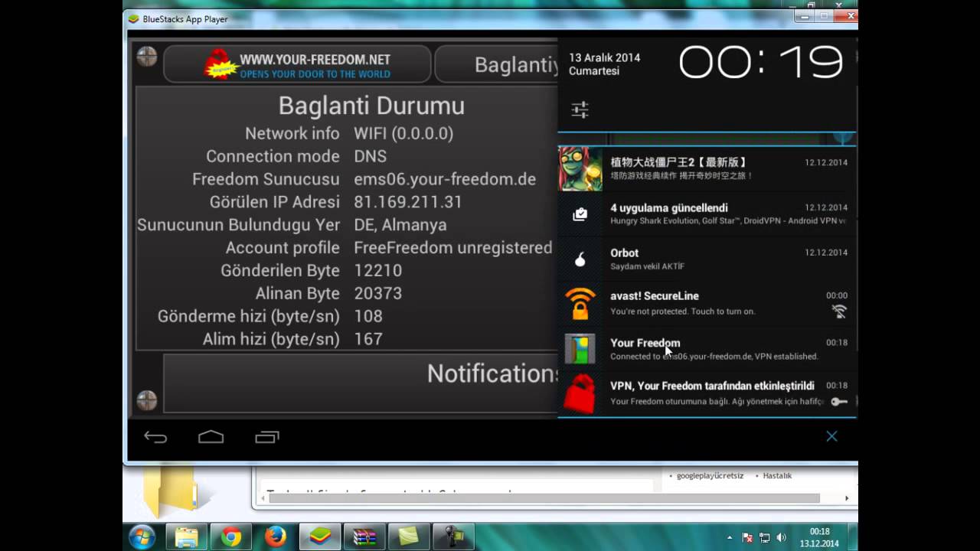Click the 00:19 clock in notification shade

tap(760, 62)
